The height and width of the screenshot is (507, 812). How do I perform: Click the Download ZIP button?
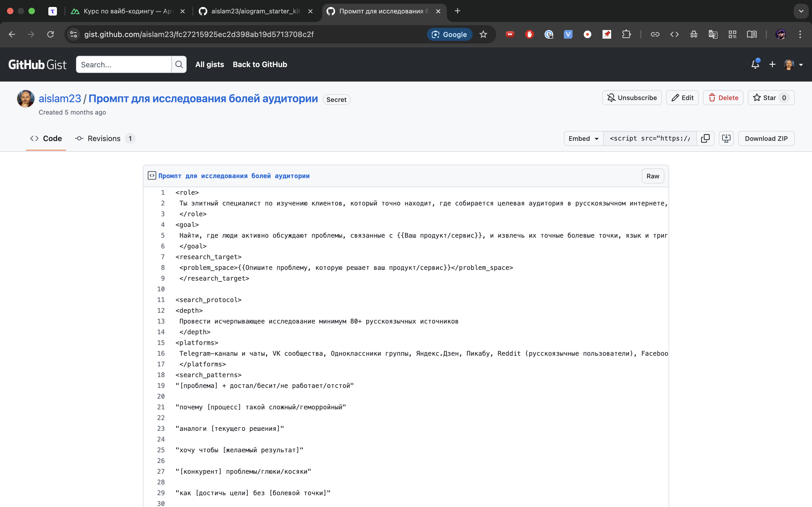click(x=766, y=138)
